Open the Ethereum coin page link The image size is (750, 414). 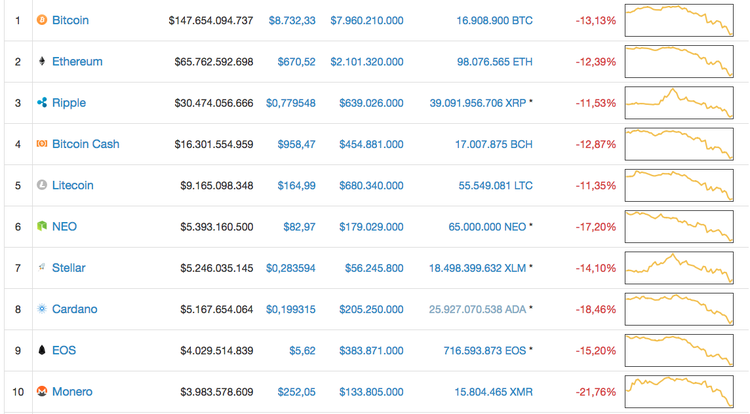click(x=77, y=61)
